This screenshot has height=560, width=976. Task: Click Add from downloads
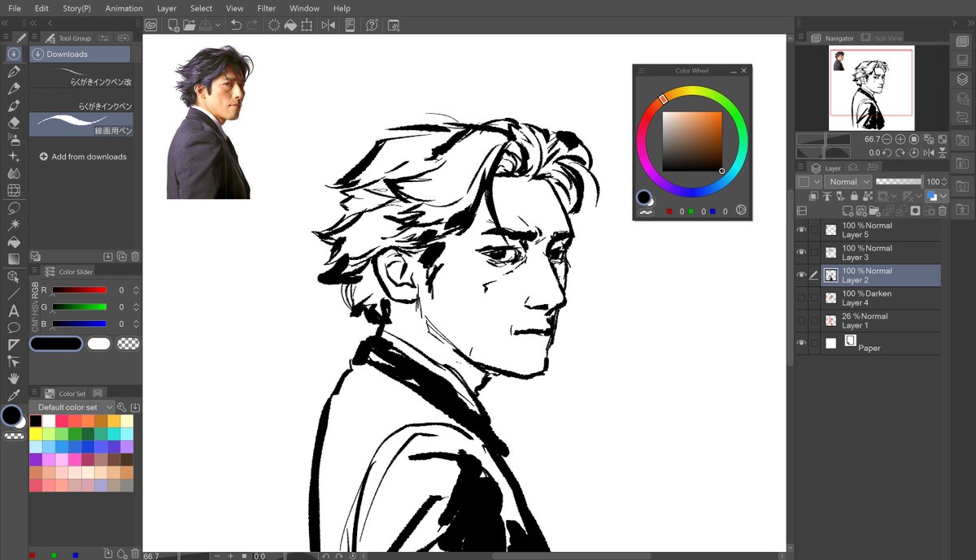83,157
